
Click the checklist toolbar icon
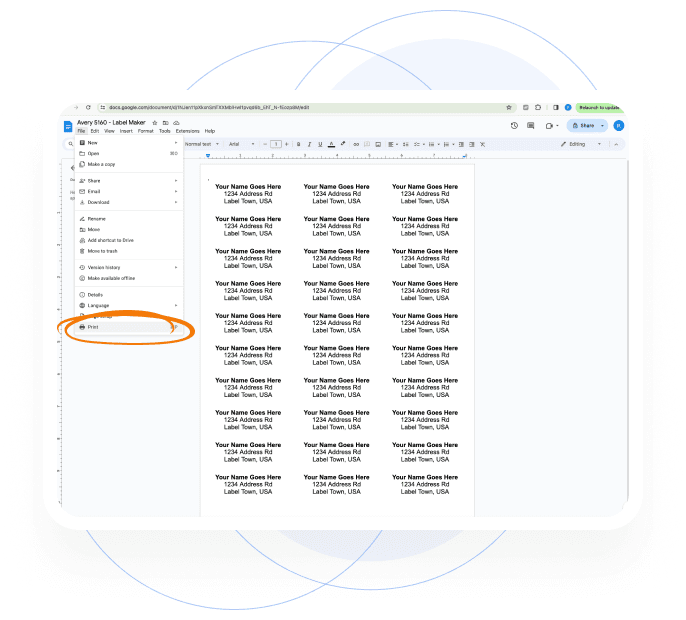(418, 144)
